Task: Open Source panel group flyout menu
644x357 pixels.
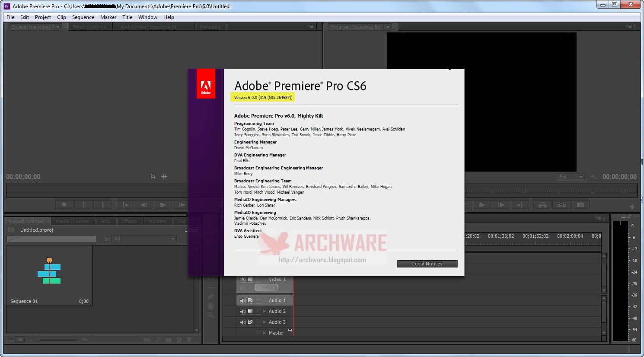Action: pos(310,26)
